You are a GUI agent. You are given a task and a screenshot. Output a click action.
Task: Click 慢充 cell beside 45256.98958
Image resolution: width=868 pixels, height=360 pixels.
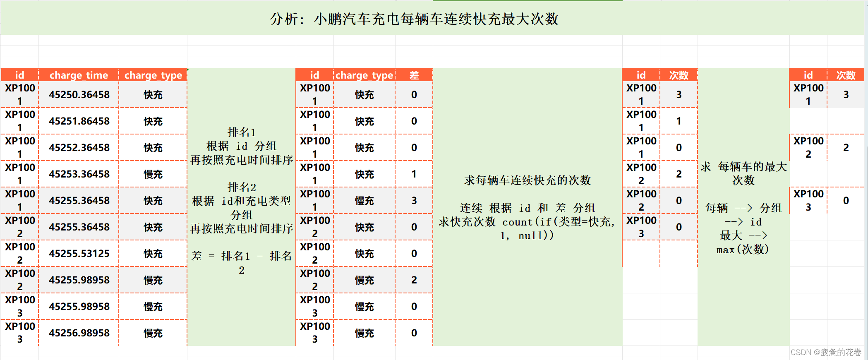[153, 333]
